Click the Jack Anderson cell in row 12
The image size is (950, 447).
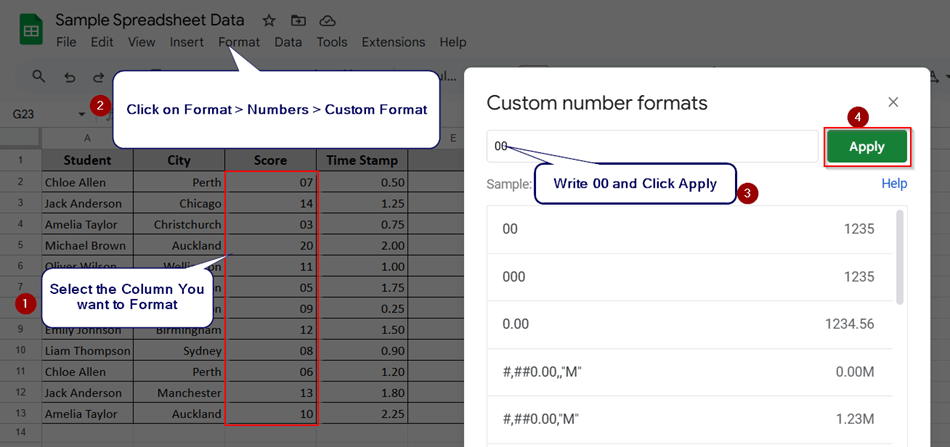pos(87,393)
